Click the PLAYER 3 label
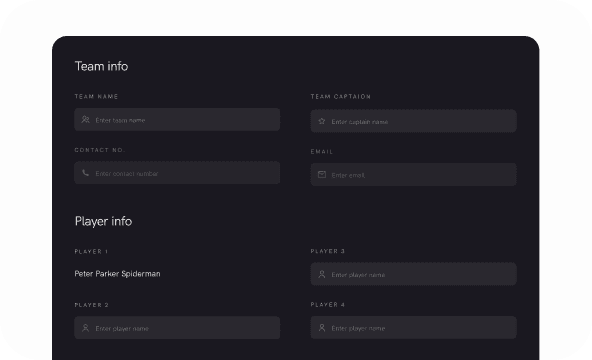The height and width of the screenshot is (360, 592). 328,251
